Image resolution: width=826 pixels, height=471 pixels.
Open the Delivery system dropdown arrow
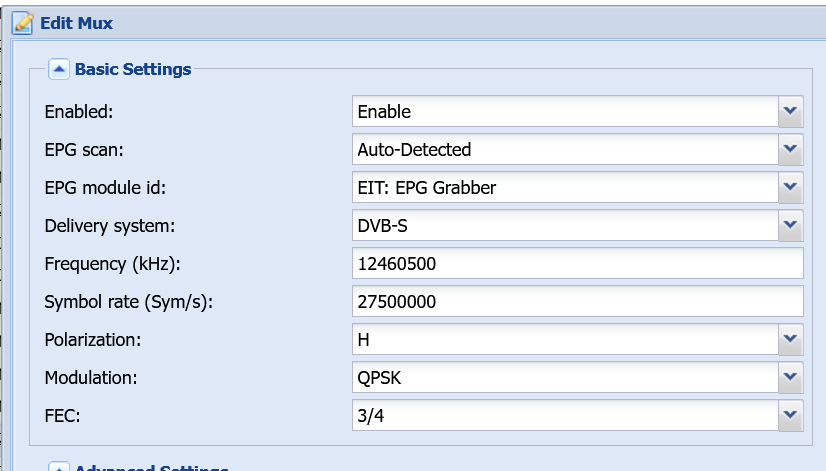(x=790, y=225)
